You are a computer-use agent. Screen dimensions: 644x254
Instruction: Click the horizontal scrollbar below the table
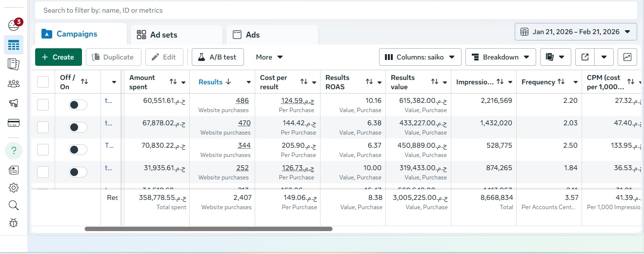tap(208, 229)
